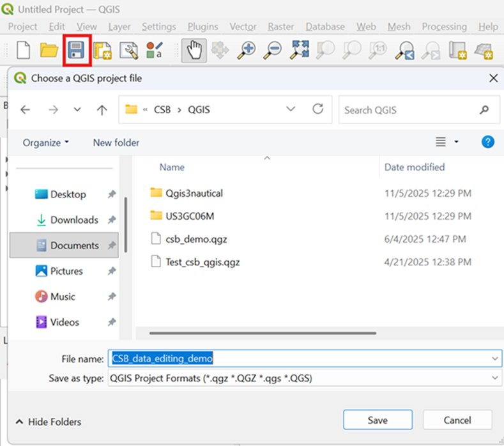
Task: Open the Save as type dropdown
Action: (x=495, y=378)
